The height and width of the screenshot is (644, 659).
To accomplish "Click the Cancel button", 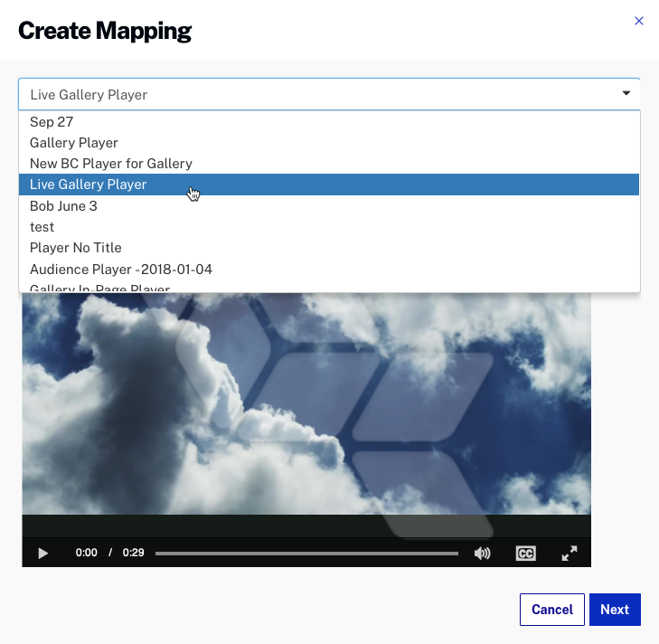I will pos(552,610).
